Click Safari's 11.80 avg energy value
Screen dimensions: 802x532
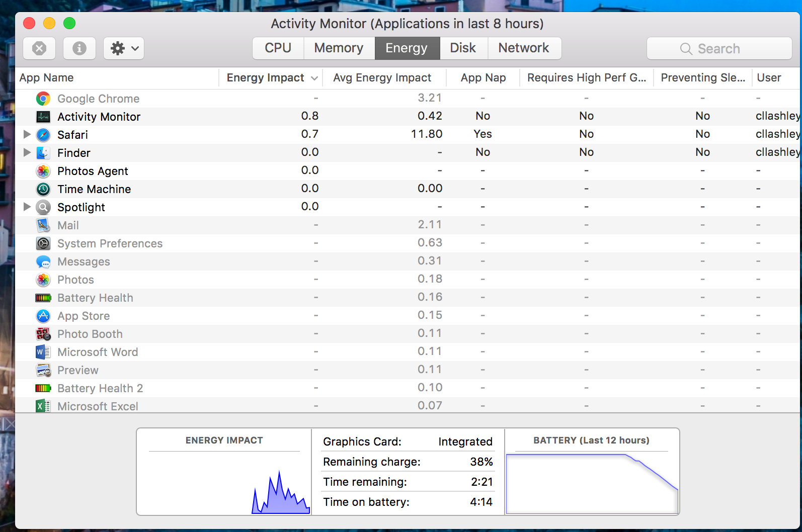(x=427, y=134)
